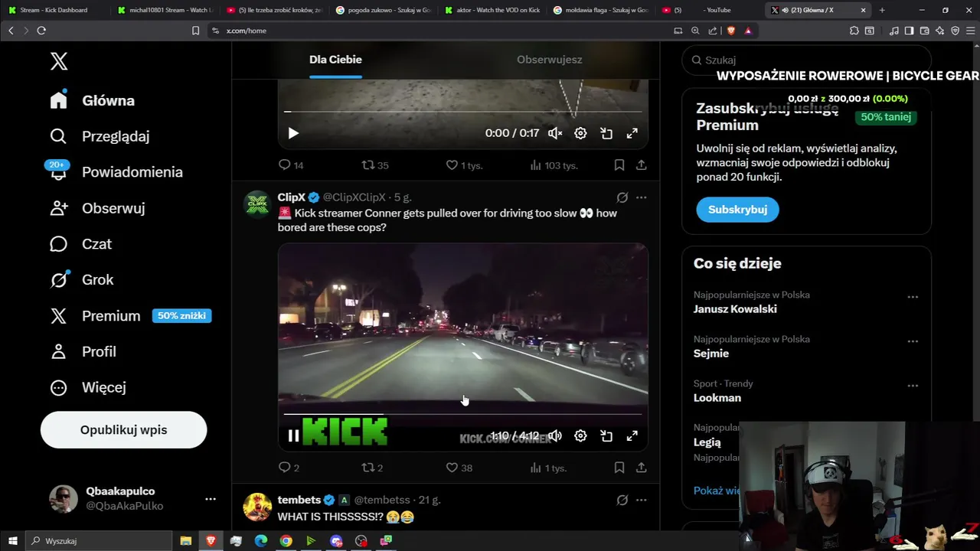Go to Główna in the sidebar

pyautogui.click(x=93, y=100)
